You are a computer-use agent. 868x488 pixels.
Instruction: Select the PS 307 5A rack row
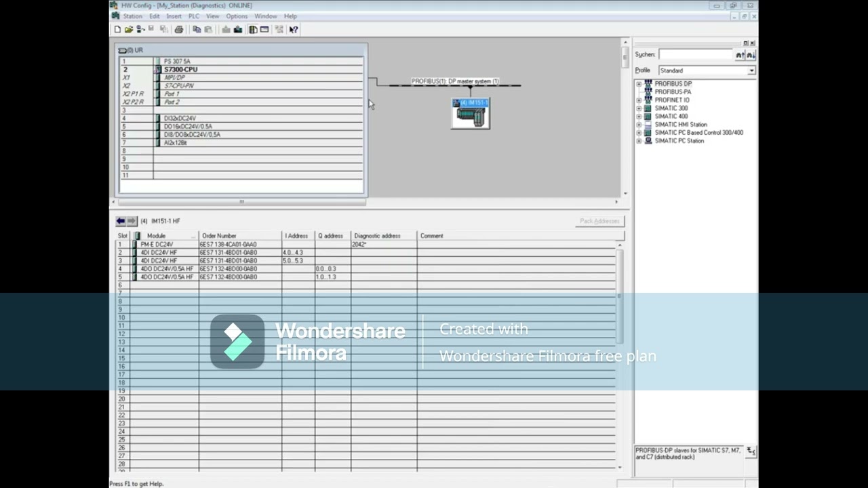(241, 62)
